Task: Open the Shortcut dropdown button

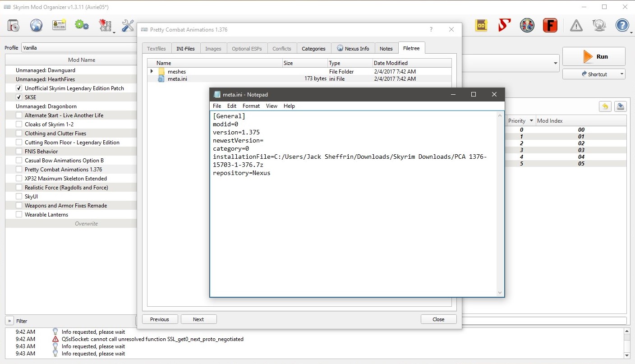Action: pyautogui.click(x=594, y=74)
